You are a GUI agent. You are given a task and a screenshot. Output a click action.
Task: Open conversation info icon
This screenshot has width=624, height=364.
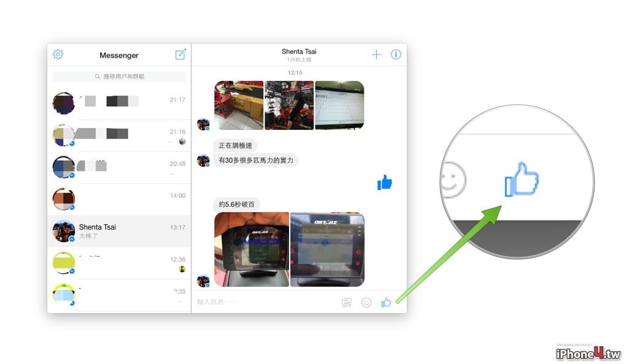396,55
